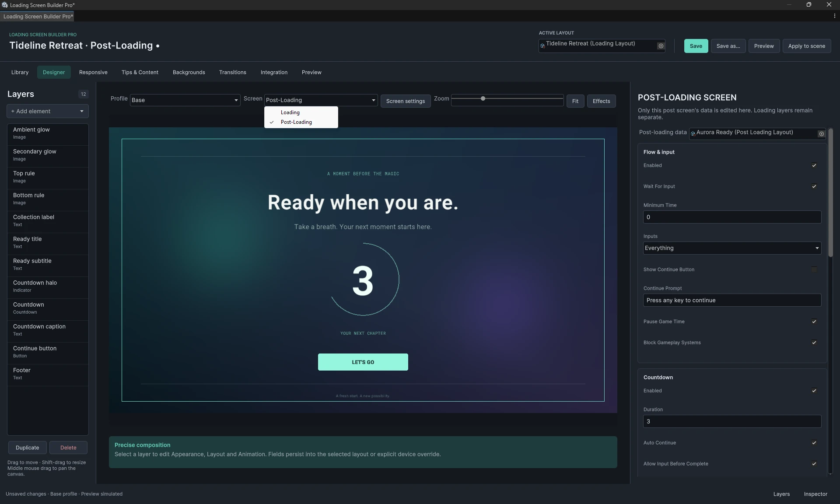Viewport: 840px width, 504px height.
Task: Click the Save button
Action: tap(696, 46)
